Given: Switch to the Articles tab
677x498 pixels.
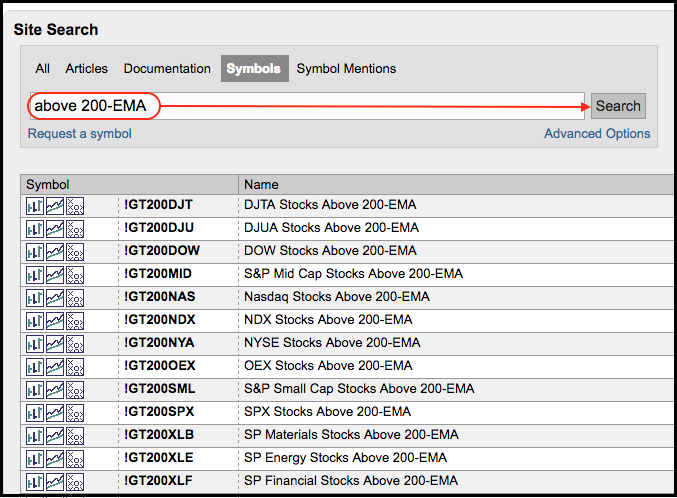Looking at the screenshot, I should [x=86, y=69].
